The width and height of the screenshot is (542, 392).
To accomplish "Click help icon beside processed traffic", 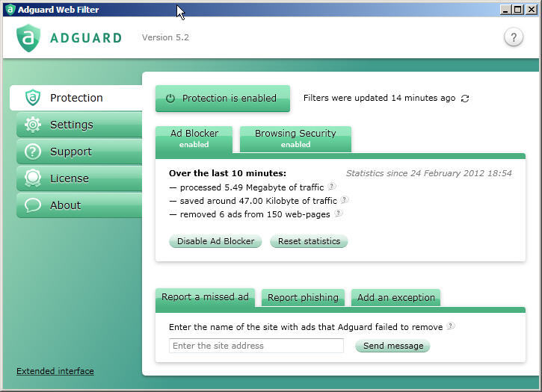I will pyautogui.click(x=331, y=187).
